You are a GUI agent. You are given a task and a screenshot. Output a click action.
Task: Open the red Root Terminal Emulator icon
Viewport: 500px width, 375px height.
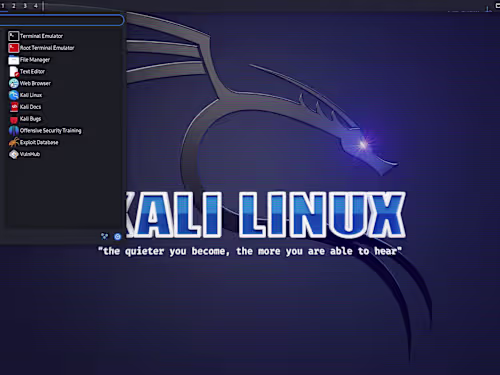coord(14,48)
